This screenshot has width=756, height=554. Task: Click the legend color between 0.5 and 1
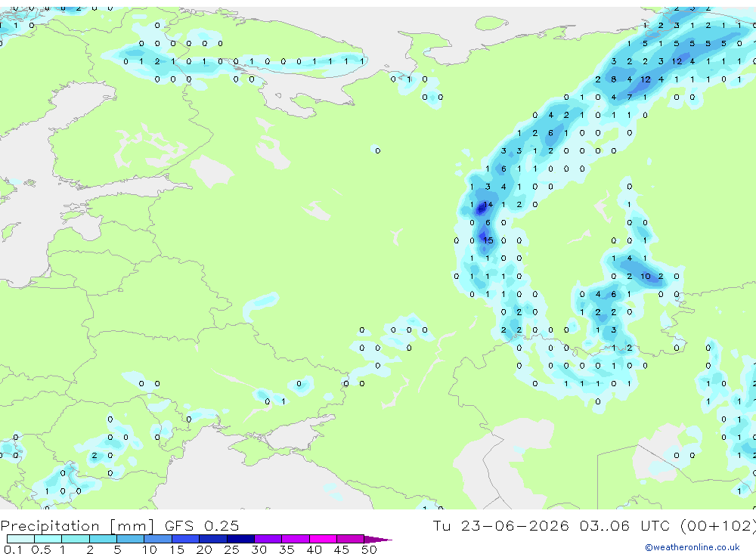48,539
